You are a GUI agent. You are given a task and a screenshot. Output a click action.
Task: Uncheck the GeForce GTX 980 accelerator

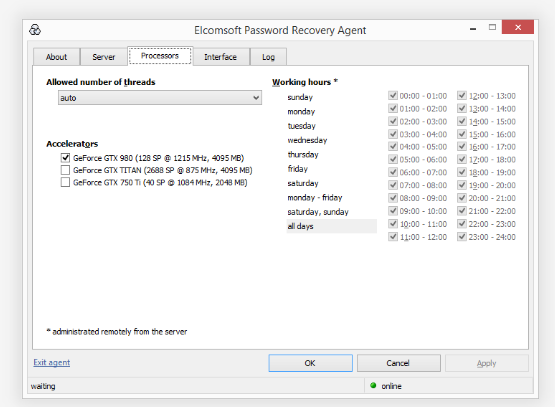(65, 157)
